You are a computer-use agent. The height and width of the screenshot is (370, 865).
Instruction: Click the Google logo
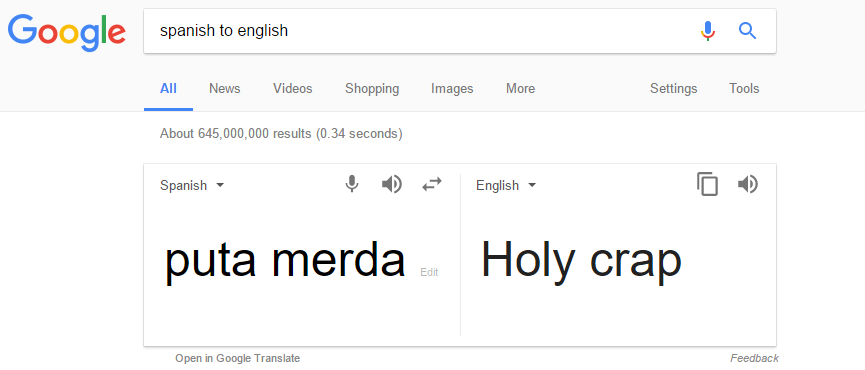[x=67, y=32]
